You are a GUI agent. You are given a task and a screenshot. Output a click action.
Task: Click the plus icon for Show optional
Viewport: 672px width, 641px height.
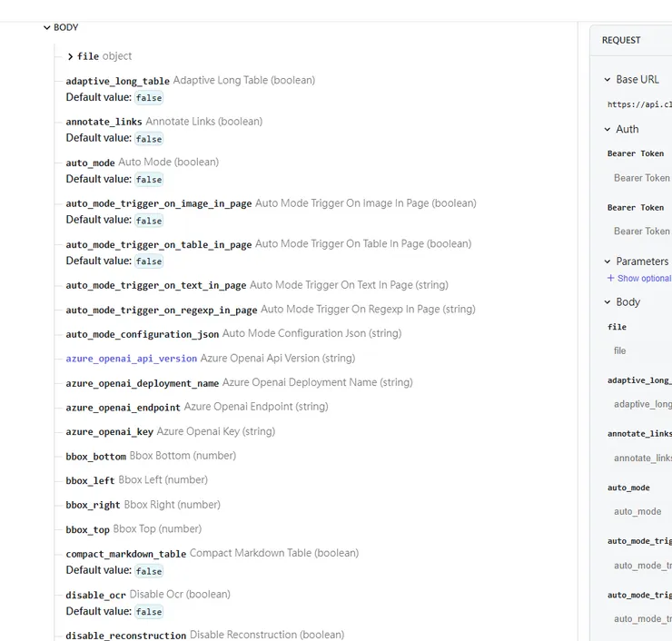click(610, 279)
